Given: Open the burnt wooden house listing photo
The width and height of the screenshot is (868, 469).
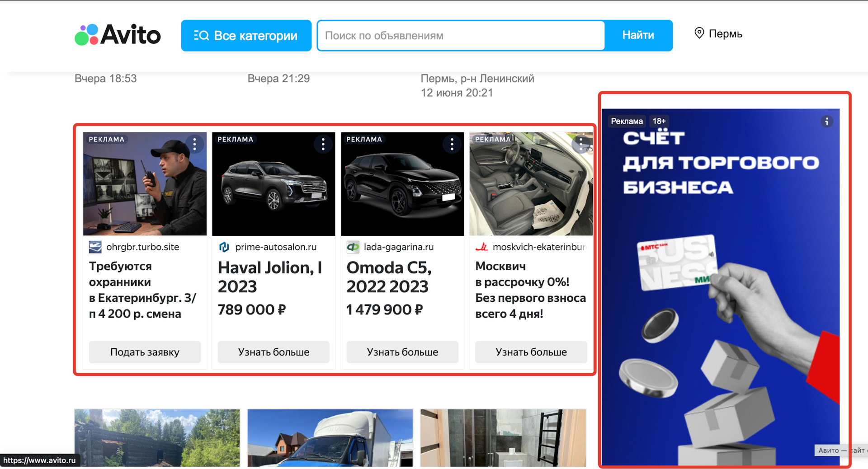Looking at the screenshot, I should [157, 438].
